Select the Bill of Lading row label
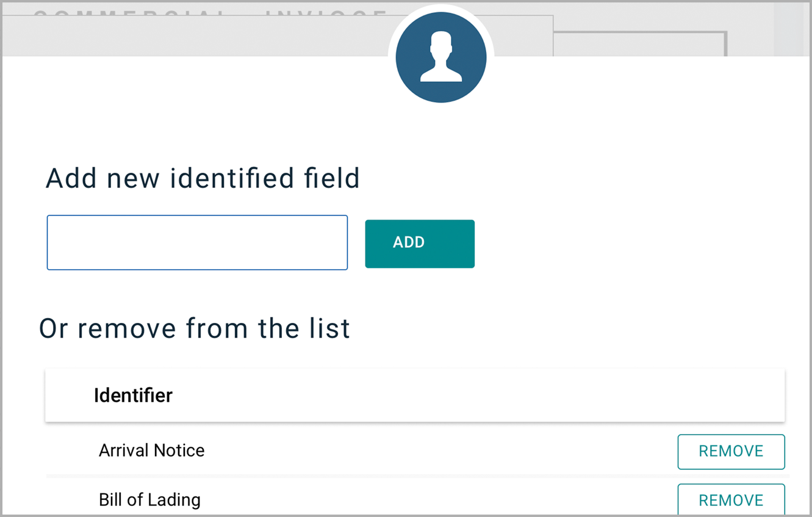This screenshot has height=517, width=812. pos(149,501)
